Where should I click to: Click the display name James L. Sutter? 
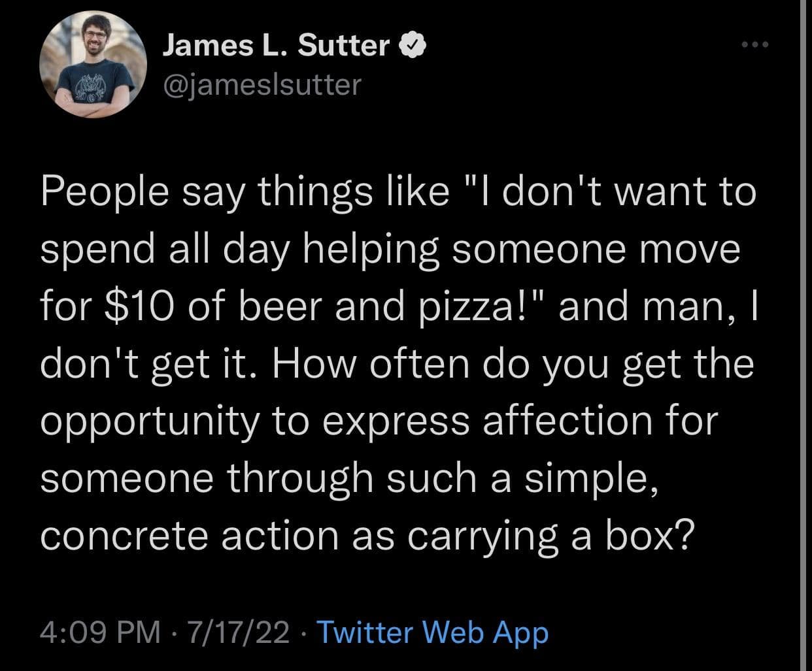coord(275,46)
